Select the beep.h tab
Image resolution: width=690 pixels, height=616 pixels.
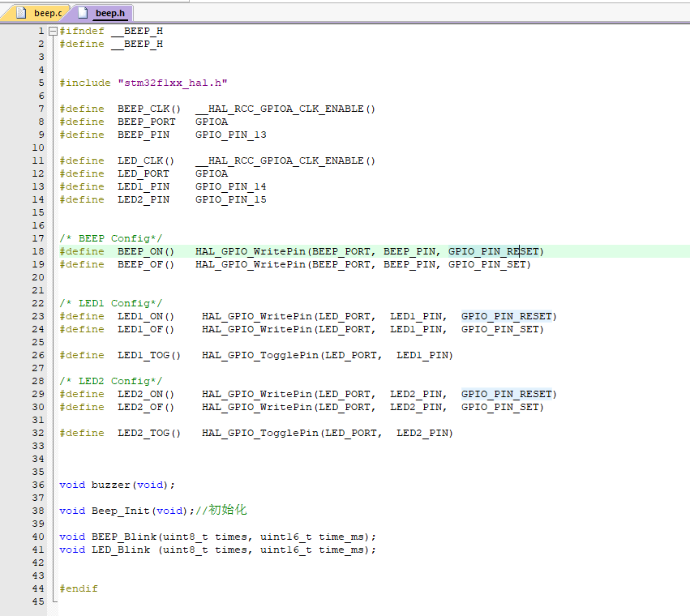coord(109,13)
